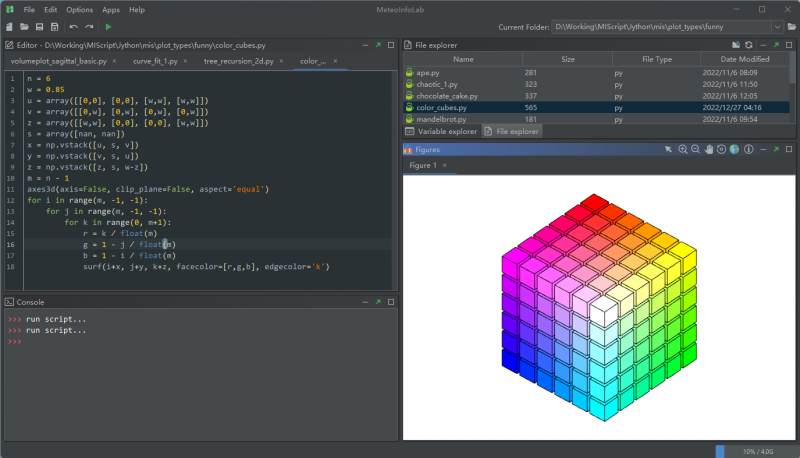Image resolution: width=800 pixels, height=458 pixels.
Task: Open the Apps menu
Action: click(x=110, y=9)
